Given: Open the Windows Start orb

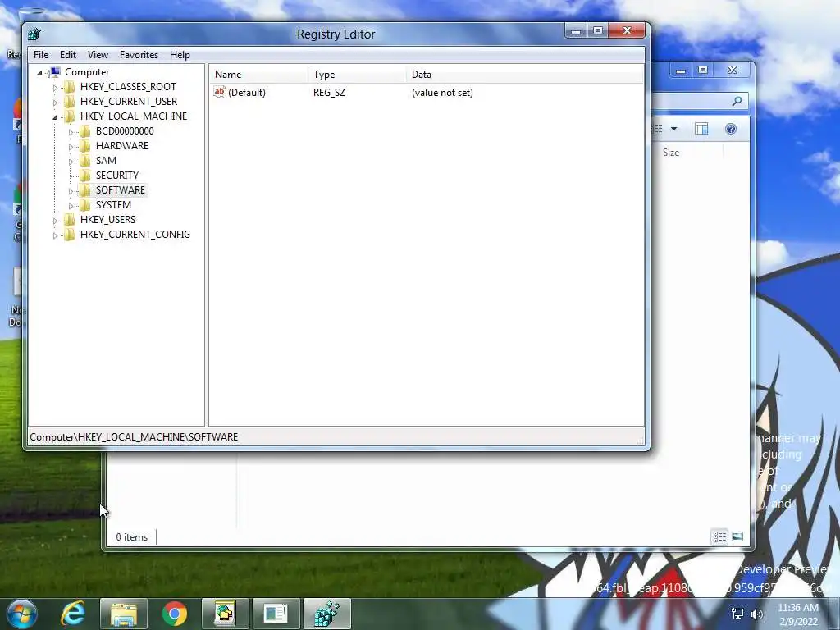Looking at the screenshot, I should pyautogui.click(x=21, y=614).
